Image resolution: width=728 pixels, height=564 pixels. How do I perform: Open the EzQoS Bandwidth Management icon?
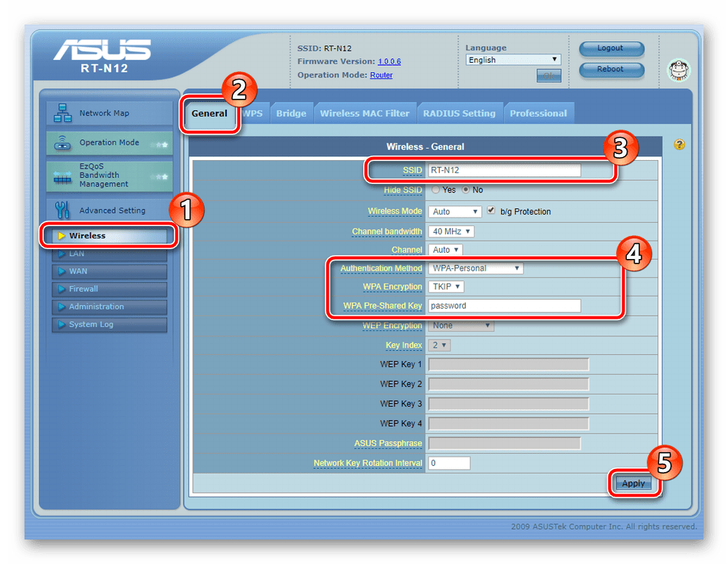[62, 177]
